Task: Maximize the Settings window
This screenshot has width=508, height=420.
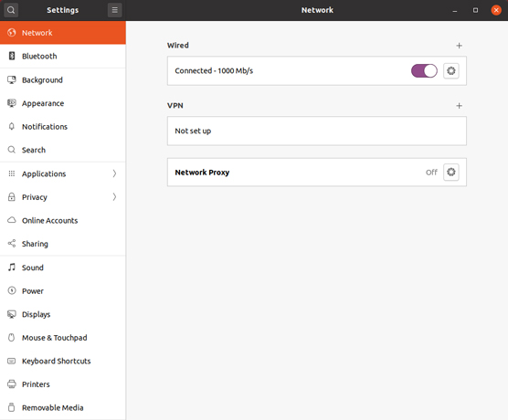Action: pos(475,10)
